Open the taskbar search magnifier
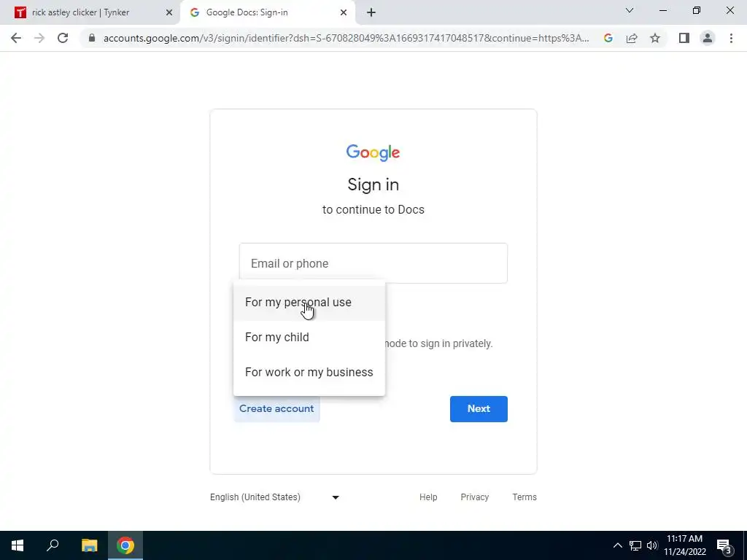Viewport: 747px width, 560px height. coord(53,545)
